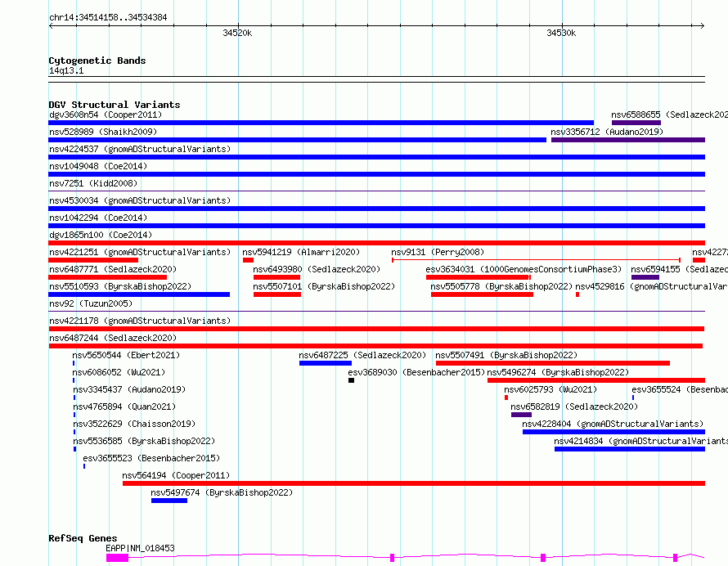Select nsv4221178 gnomAD variant label

point(140,321)
